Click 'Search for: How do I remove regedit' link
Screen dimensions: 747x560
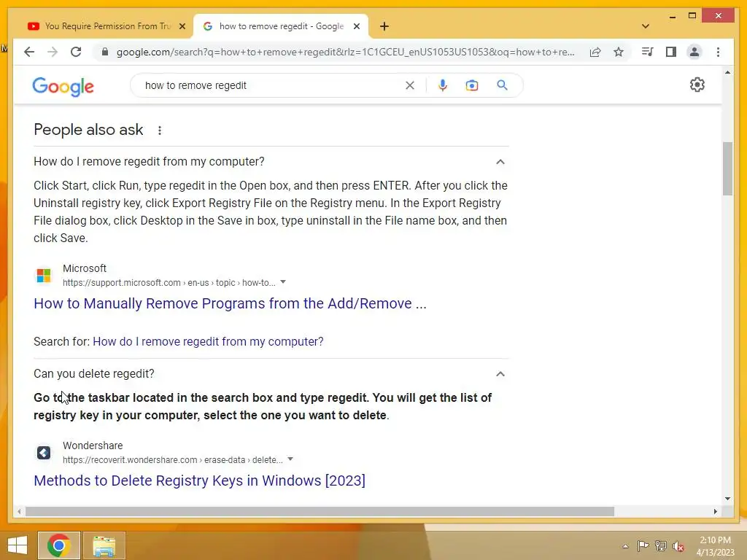coord(208,341)
